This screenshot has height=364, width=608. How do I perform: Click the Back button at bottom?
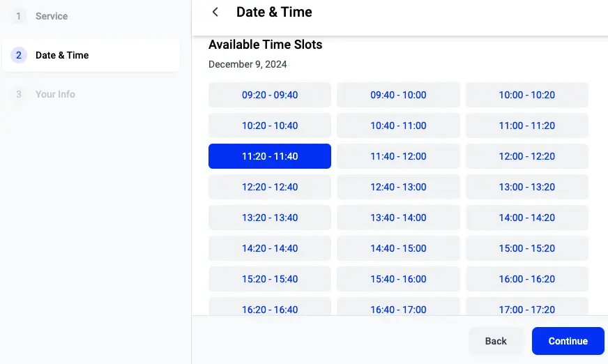click(x=496, y=341)
